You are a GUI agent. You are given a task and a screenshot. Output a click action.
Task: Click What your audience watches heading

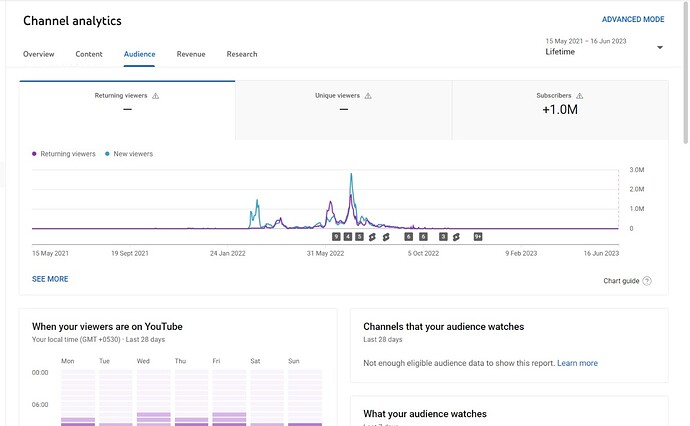pos(425,414)
